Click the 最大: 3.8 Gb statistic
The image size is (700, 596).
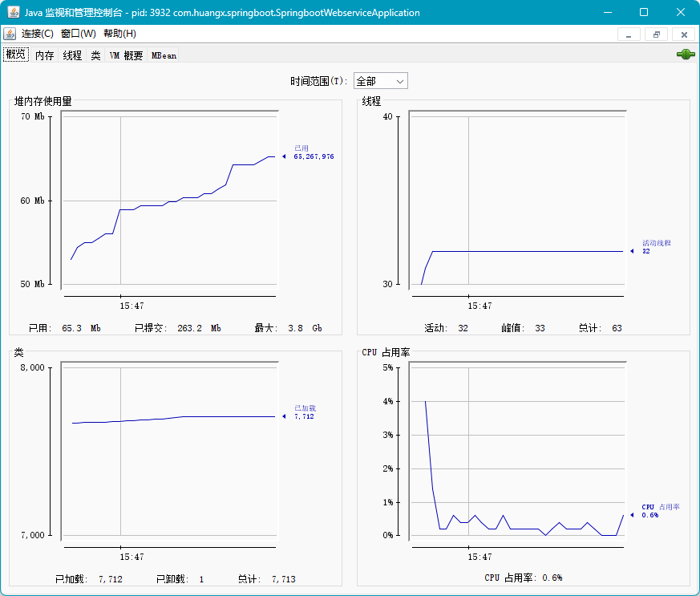click(289, 328)
